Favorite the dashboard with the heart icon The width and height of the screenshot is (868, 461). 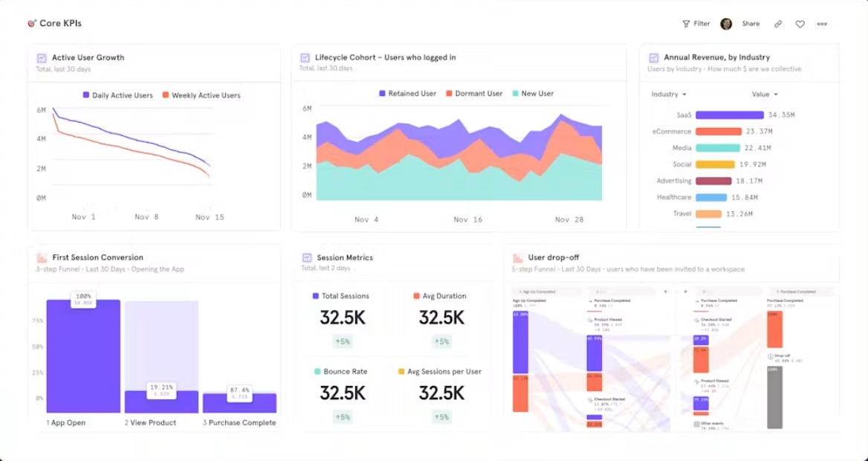click(x=800, y=24)
